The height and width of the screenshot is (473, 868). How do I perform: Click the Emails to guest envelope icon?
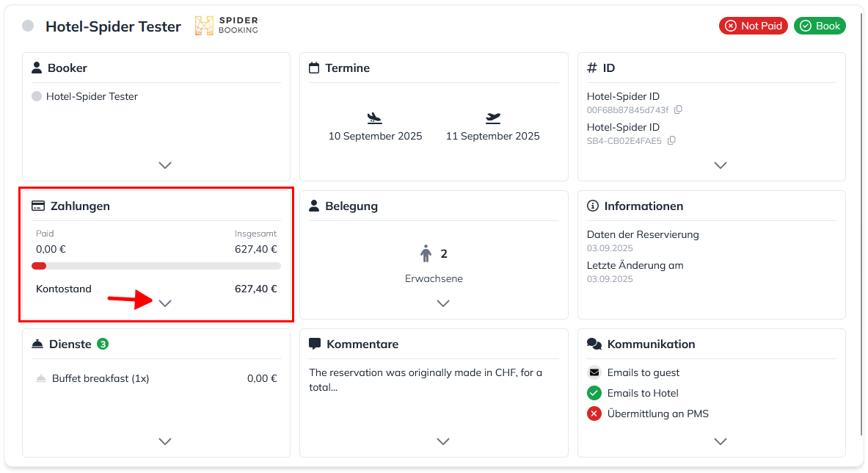click(x=594, y=372)
